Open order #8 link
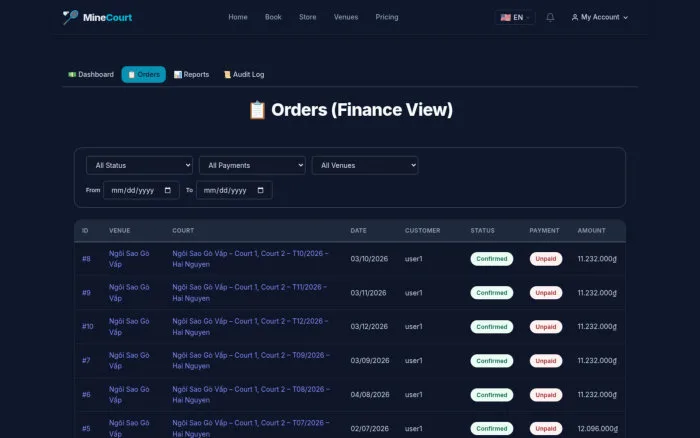The width and height of the screenshot is (700, 438). click(86, 259)
